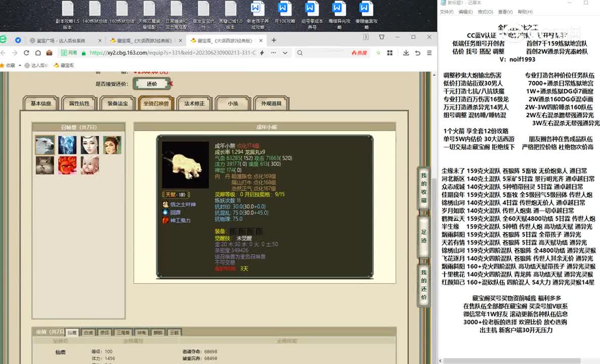Viewport: 600px width, 364px height.
Task: Open the 藏宝阁 bookmark in bookmarks bar
Action: tap(64, 66)
